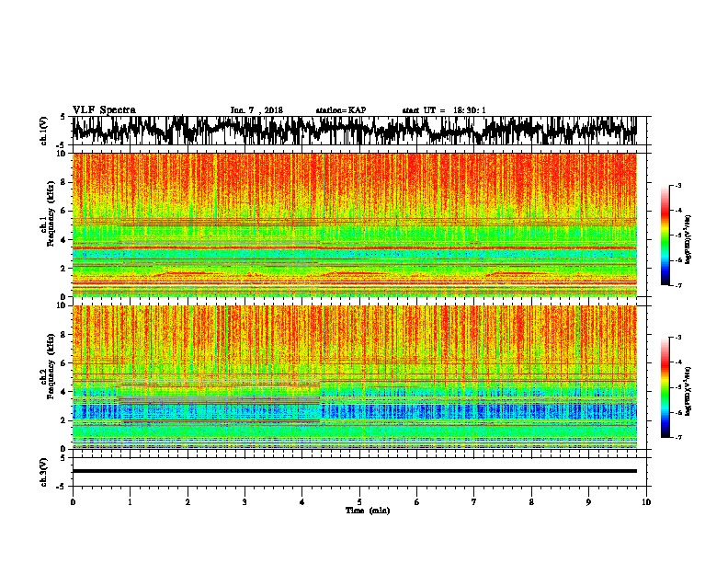Click the ch.2 Frequency (kHz) axis label
728x563 pixels.
coord(48,366)
